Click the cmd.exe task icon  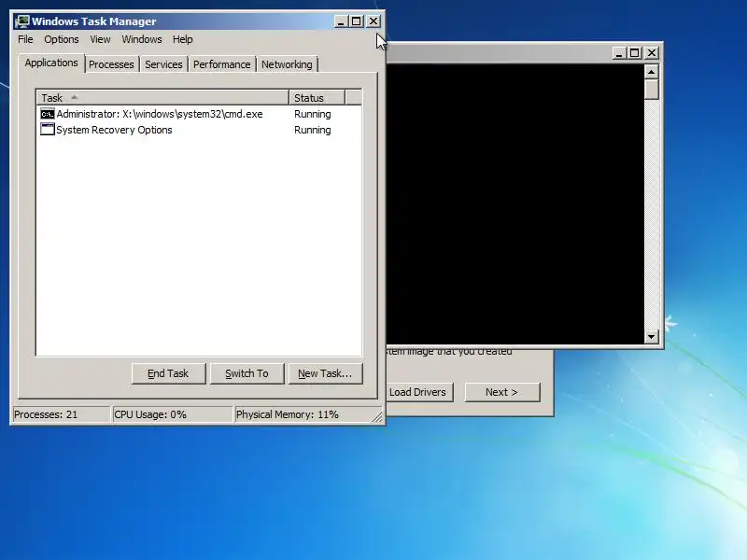point(48,114)
